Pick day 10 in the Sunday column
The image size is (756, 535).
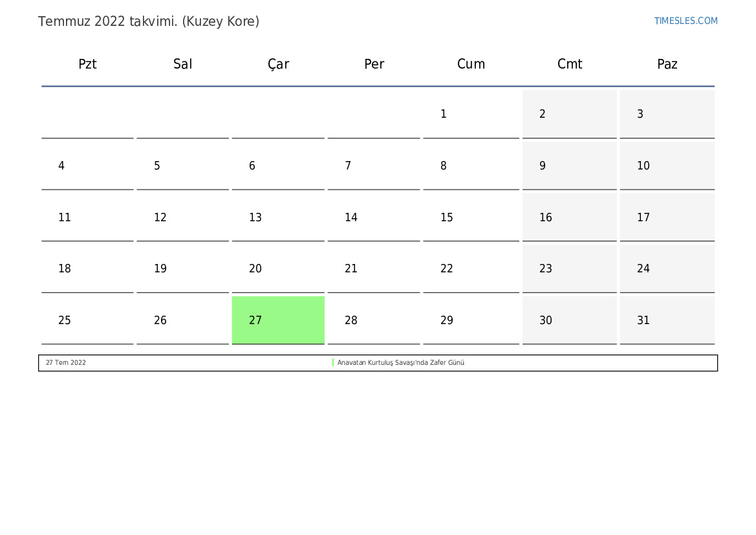pos(667,166)
